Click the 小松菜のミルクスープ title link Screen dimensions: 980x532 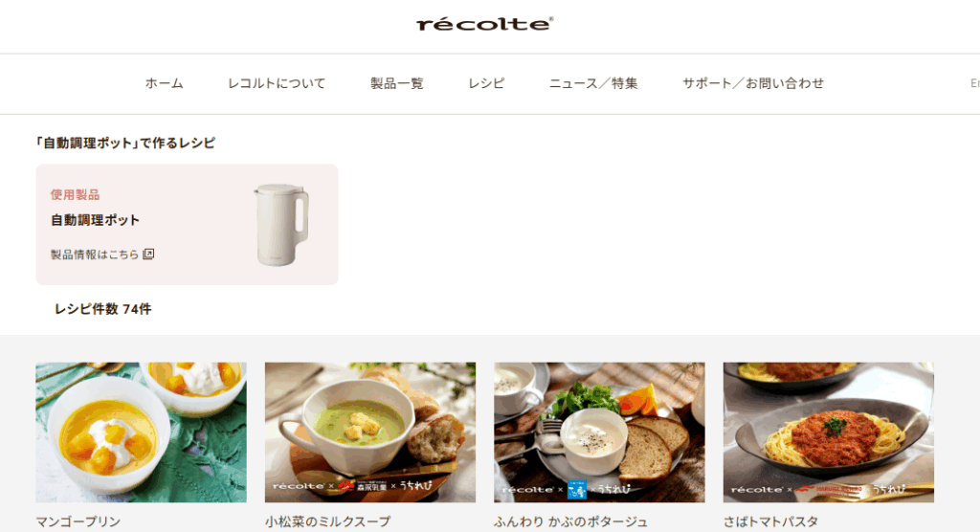click(x=328, y=521)
